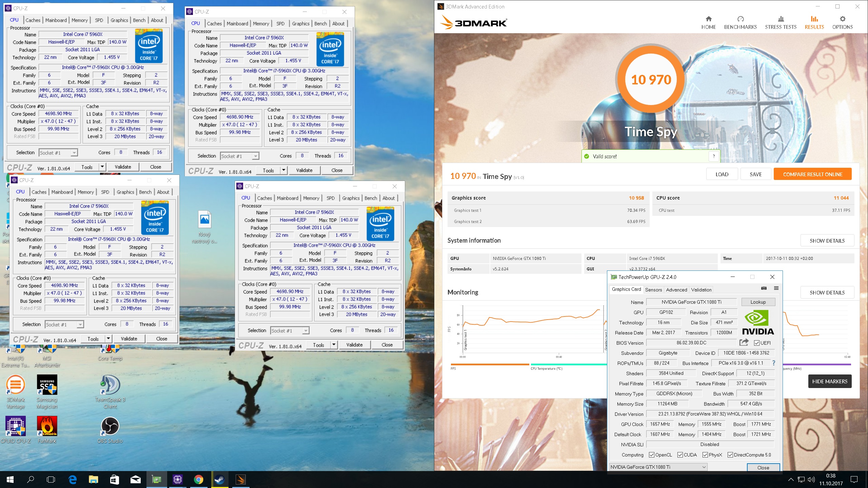The image size is (868, 488).
Task: Click Lookup button in GPU-Z
Action: [758, 302]
